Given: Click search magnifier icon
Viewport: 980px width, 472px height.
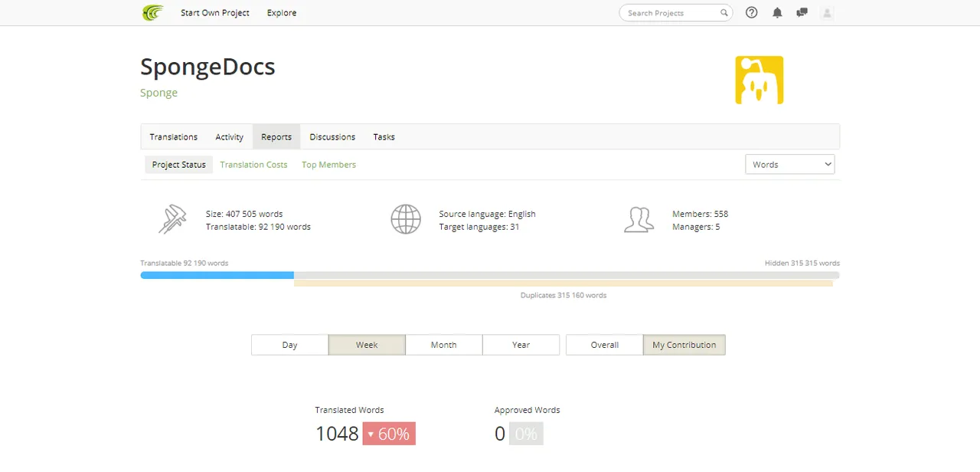Looking at the screenshot, I should coord(724,12).
